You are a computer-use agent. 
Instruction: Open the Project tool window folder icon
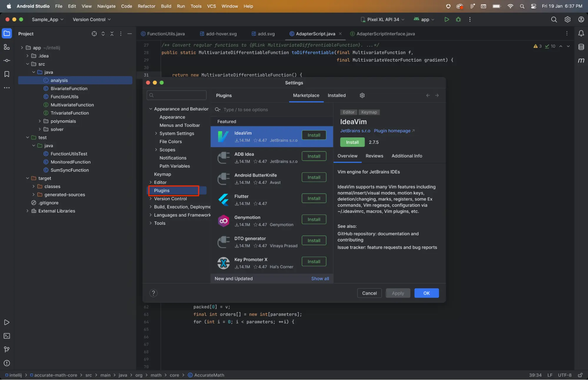click(x=7, y=34)
